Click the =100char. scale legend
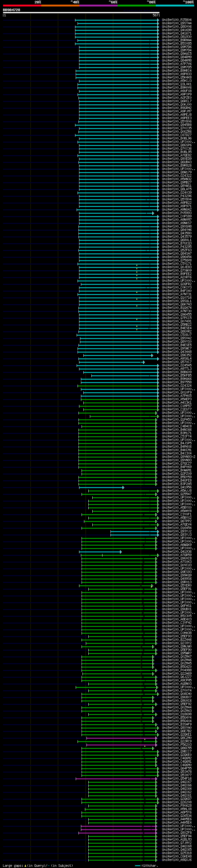Image resolution: width=197 pixels, height=868 pixels. [147, 866]
